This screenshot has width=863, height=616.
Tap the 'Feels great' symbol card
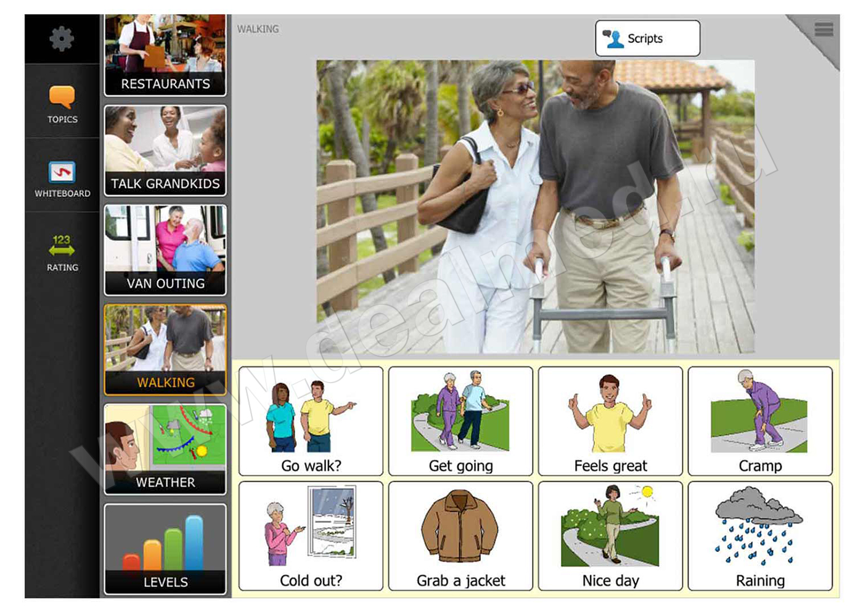click(x=610, y=421)
